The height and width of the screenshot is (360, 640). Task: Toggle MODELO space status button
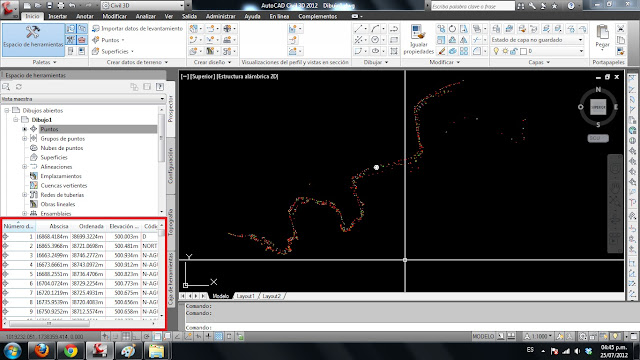(483, 337)
